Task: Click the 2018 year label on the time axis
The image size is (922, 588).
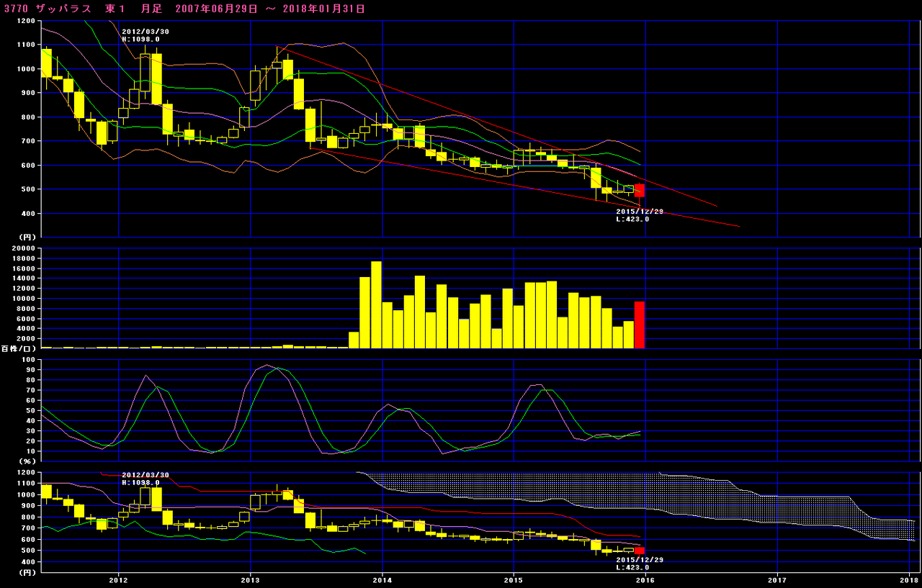Action: click(909, 579)
